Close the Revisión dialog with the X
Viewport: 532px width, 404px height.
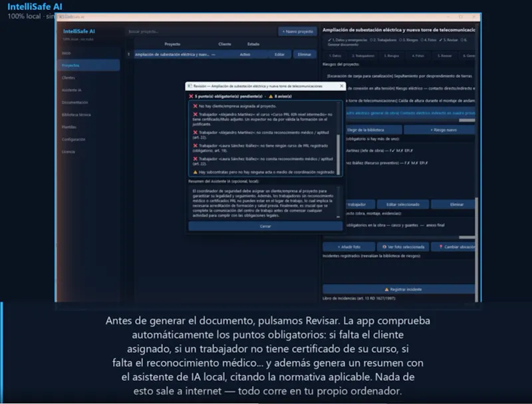point(341,86)
